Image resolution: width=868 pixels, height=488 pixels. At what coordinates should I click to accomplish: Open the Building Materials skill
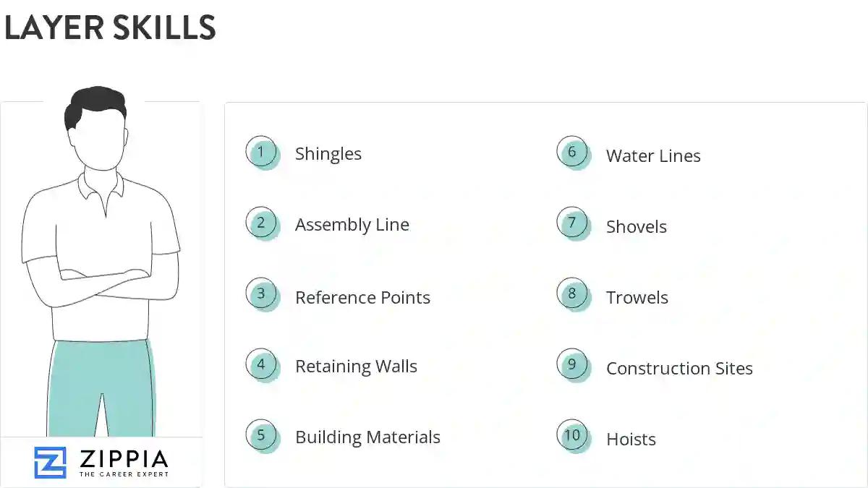[367, 437]
